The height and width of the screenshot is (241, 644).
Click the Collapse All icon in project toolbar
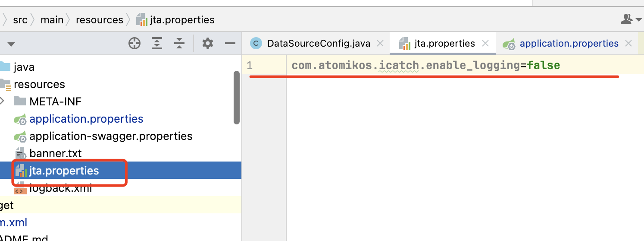(179, 43)
